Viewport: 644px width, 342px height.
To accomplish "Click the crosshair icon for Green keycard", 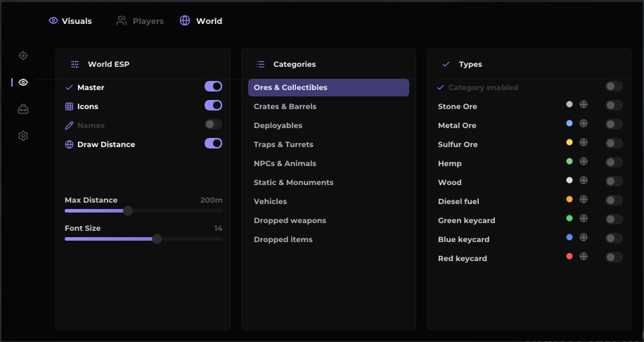I will coord(584,218).
